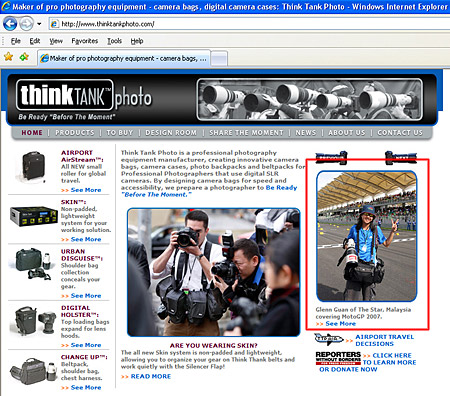Click OR DONATE NOW link

tap(348, 369)
